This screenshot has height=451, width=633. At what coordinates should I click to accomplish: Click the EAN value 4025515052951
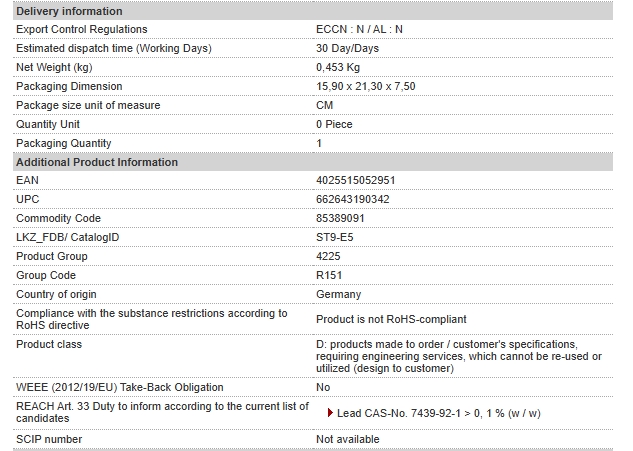(355, 180)
